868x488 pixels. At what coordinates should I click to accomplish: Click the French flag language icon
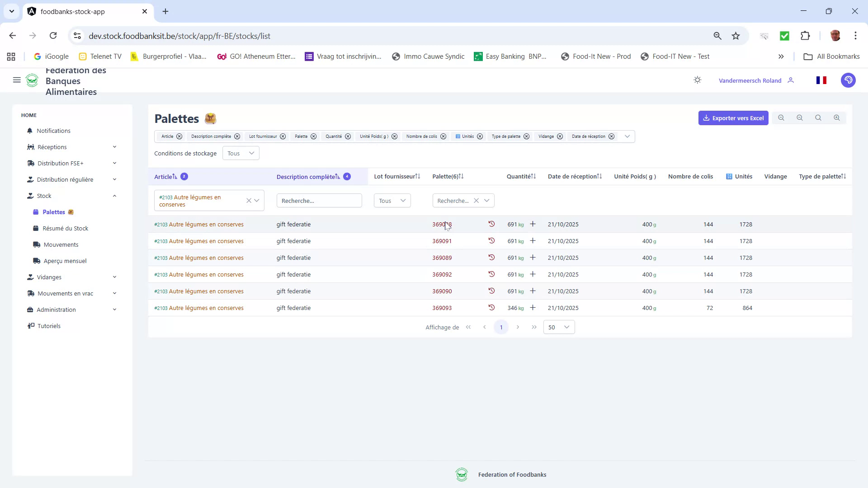pyautogui.click(x=822, y=80)
